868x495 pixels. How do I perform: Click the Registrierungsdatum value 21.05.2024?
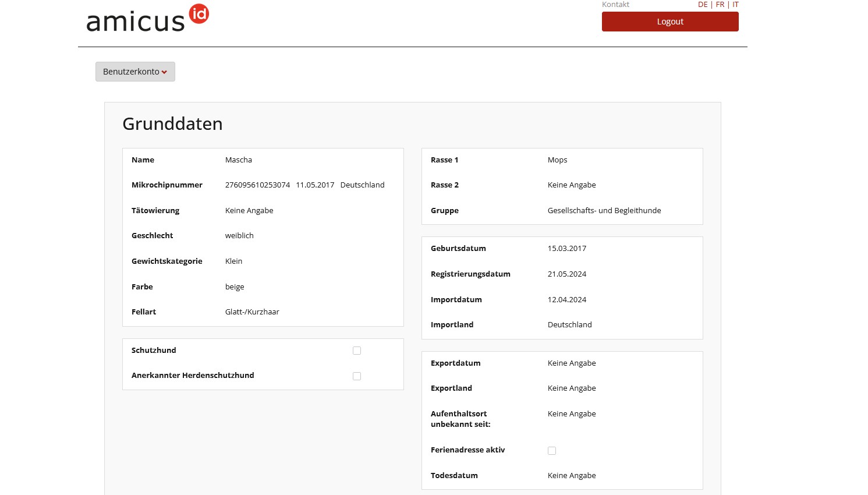(x=566, y=274)
